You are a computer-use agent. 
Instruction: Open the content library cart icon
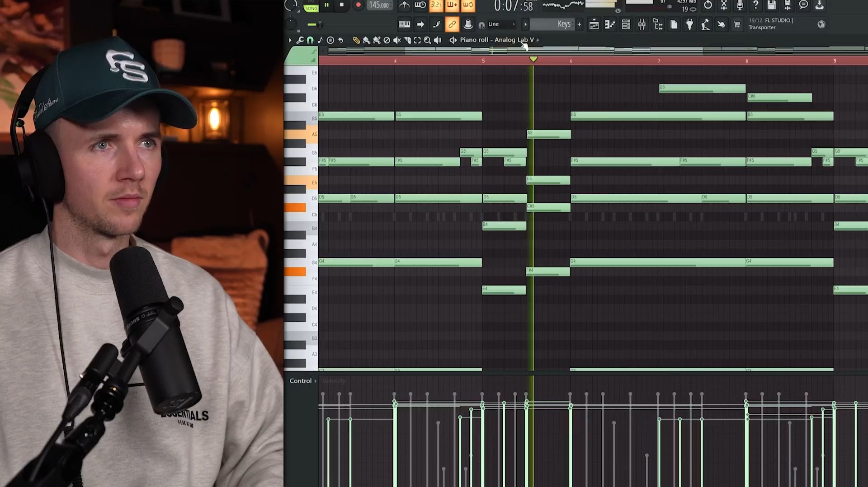coord(737,25)
